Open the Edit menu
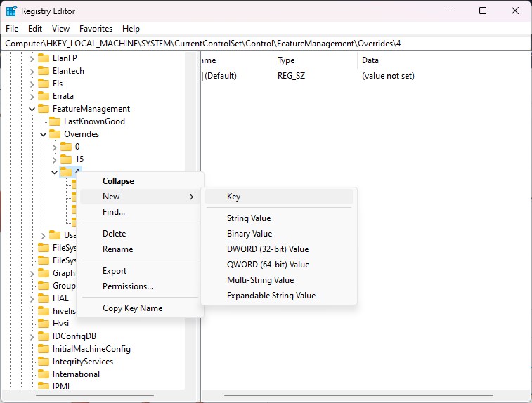 [35, 29]
